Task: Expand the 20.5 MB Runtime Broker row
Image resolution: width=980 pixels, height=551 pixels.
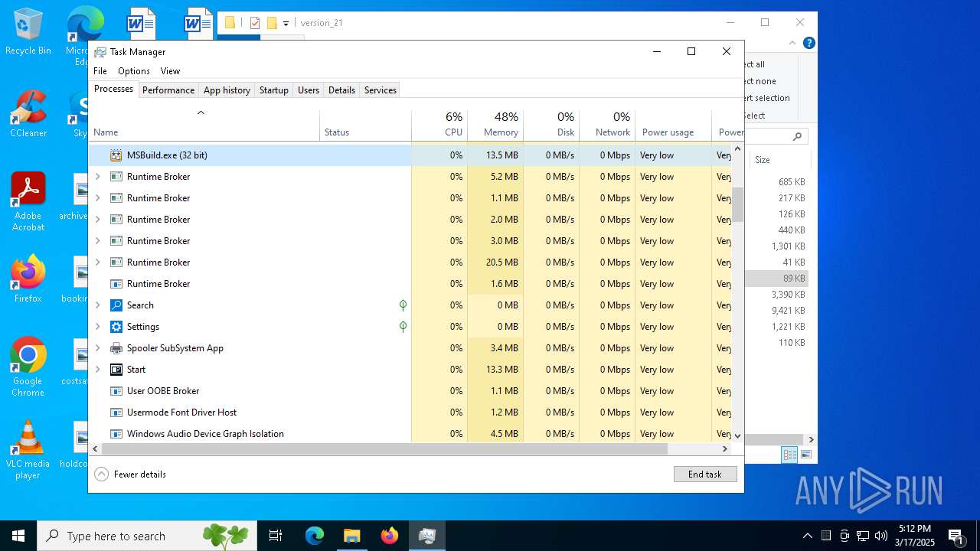Action: 97,262
